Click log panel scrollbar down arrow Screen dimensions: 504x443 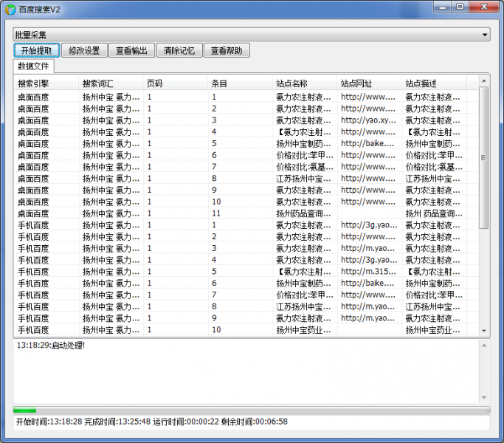(x=484, y=398)
